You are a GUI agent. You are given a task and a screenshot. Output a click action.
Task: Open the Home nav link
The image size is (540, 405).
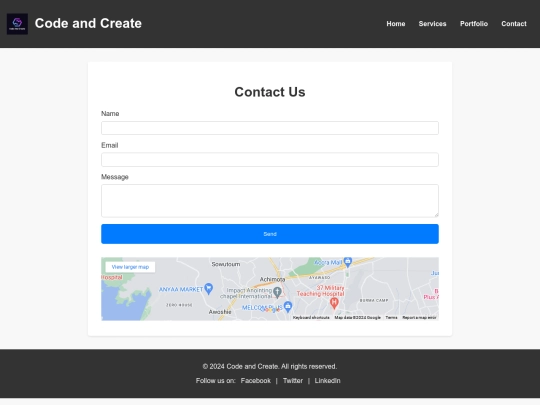[396, 24]
